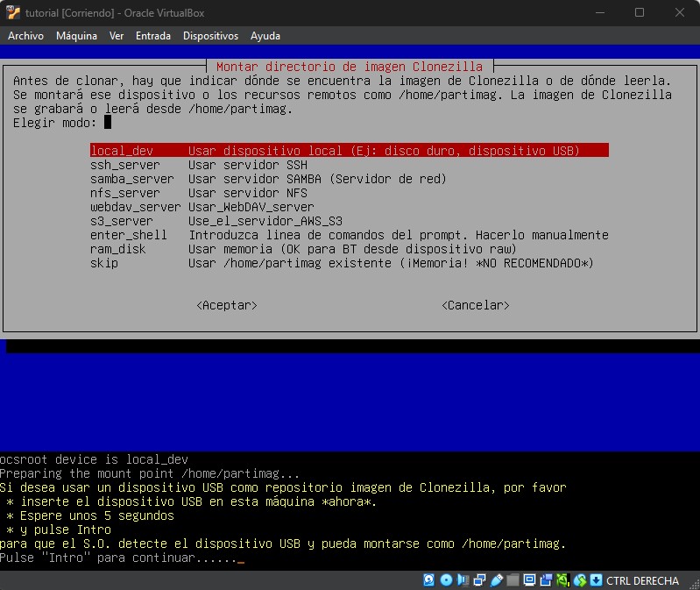Select the nfs_server option
Image resolution: width=700 pixels, height=590 pixels.
(349, 193)
